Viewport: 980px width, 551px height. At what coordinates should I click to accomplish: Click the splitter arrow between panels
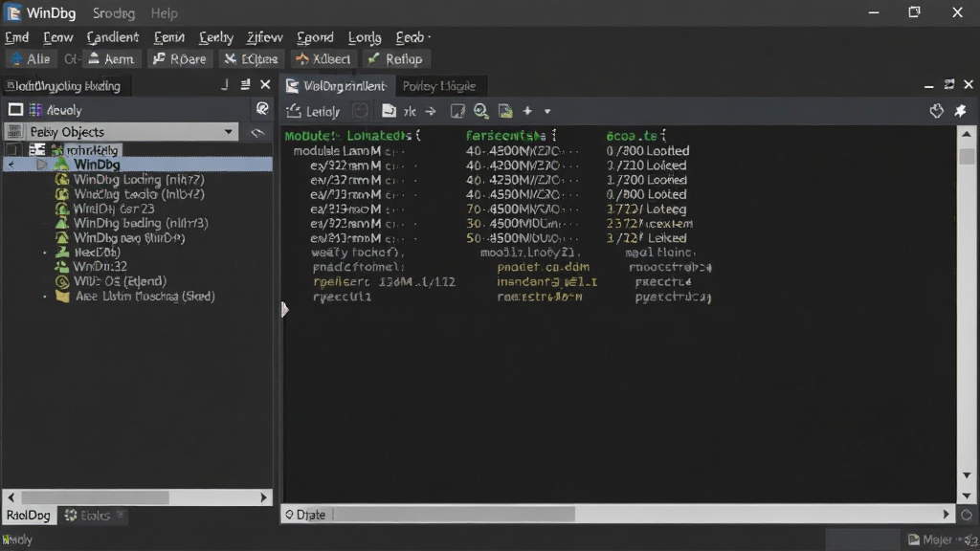click(284, 309)
